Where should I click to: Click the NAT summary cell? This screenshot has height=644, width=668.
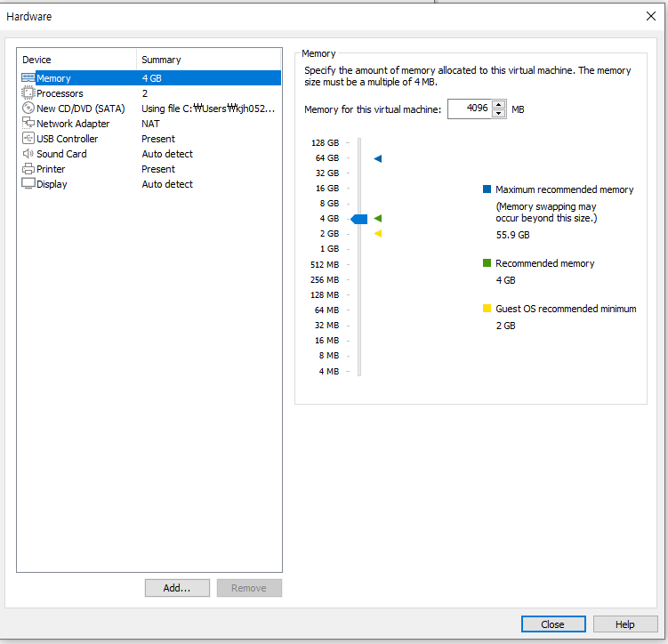pos(151,124)
